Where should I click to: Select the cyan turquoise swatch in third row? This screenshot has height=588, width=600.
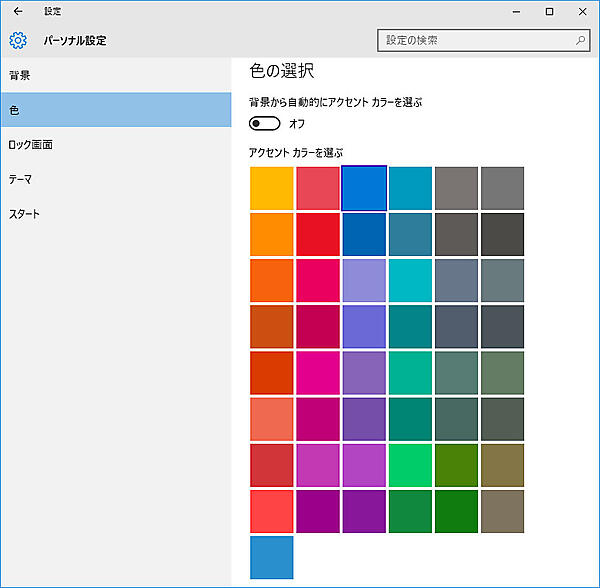pos(410,280)
